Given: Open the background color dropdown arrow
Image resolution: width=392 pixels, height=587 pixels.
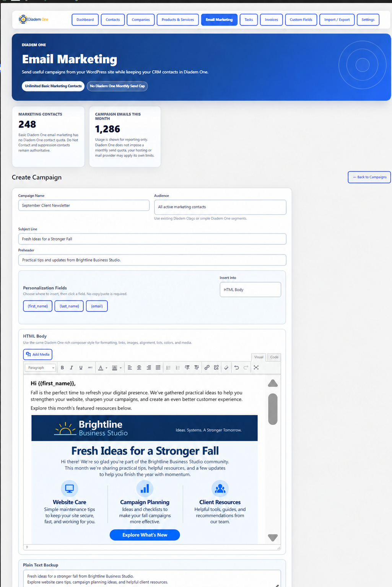Looking at the screenshot, I should coord(120,368).
